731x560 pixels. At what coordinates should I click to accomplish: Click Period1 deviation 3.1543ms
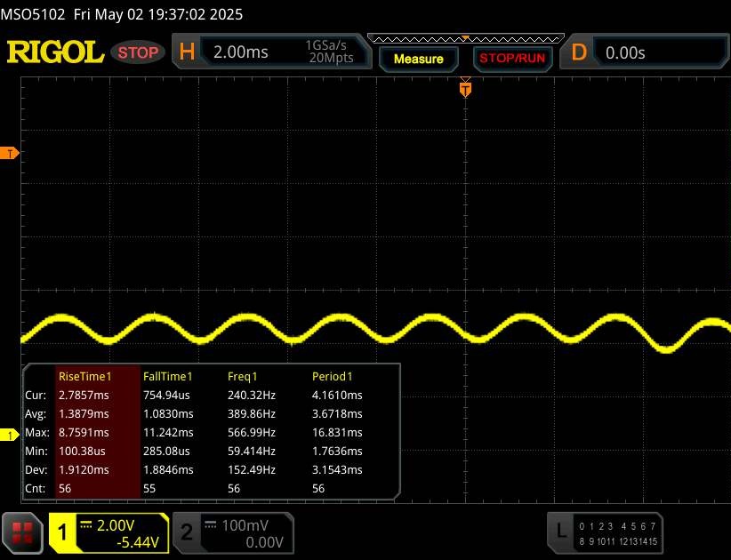(336, 469)
